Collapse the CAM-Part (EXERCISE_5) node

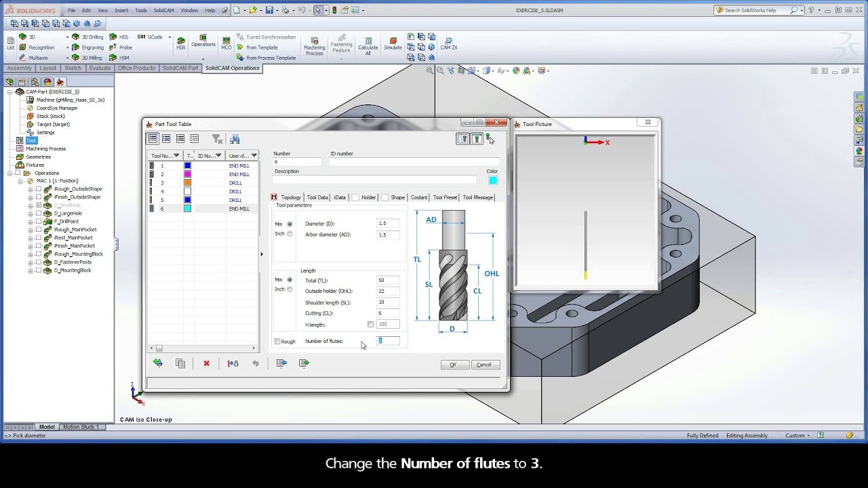point(9,91)
